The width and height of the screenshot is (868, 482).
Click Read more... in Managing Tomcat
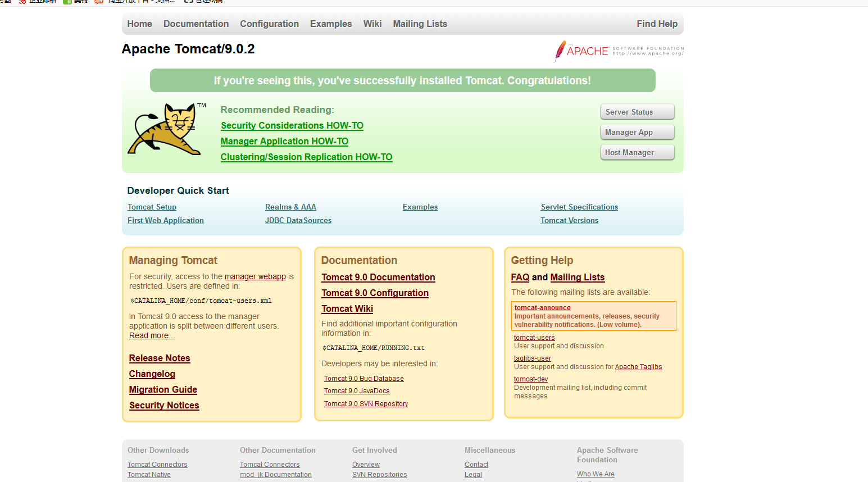(152, 335)
